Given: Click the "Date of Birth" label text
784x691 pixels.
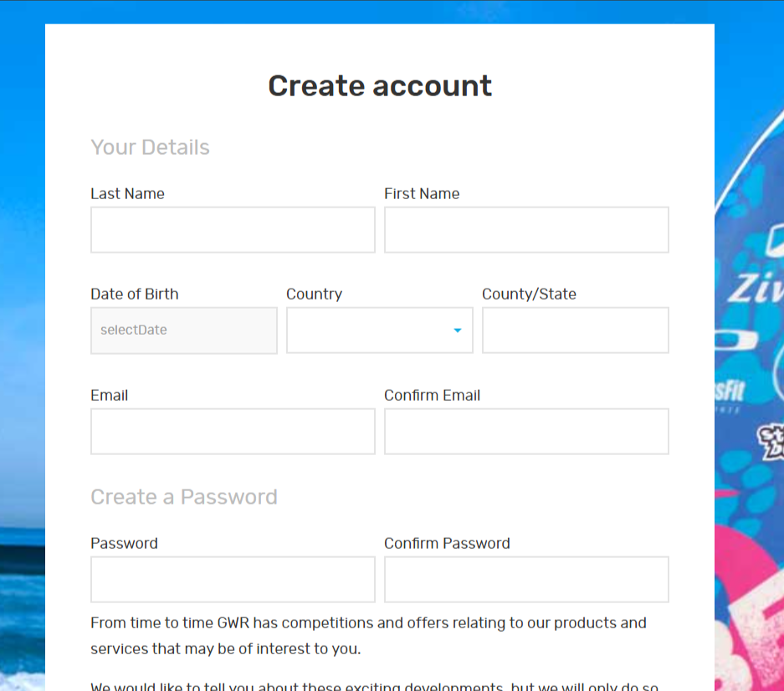Looking at the screenshot, I should [x=134, y=294].
